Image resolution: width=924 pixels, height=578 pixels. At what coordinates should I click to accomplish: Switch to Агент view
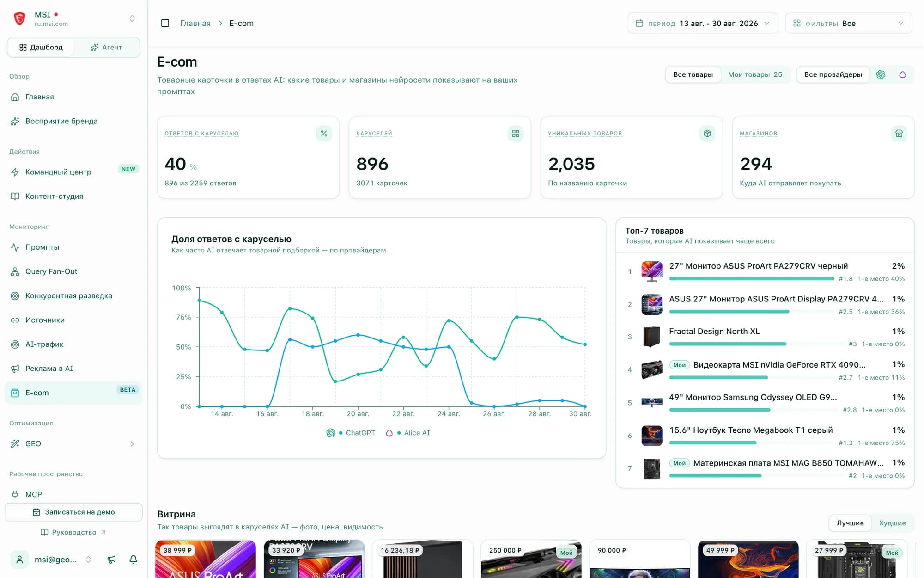click(106, 47)
